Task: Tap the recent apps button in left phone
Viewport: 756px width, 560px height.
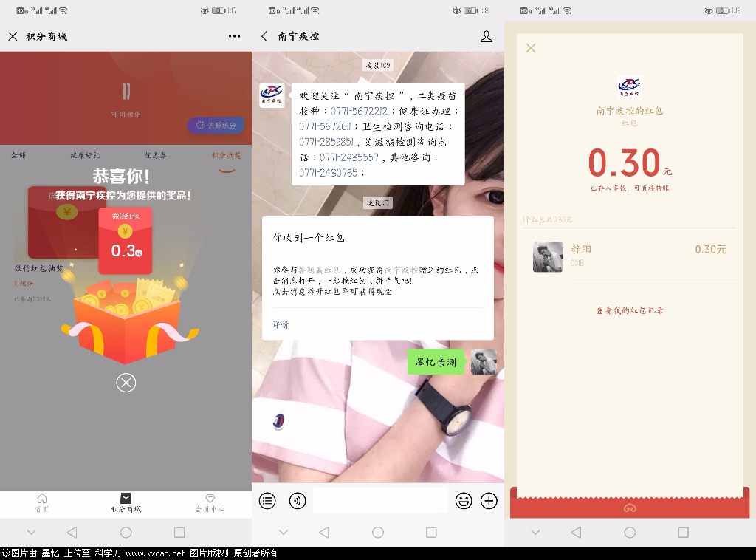Action: pos(179,532)
